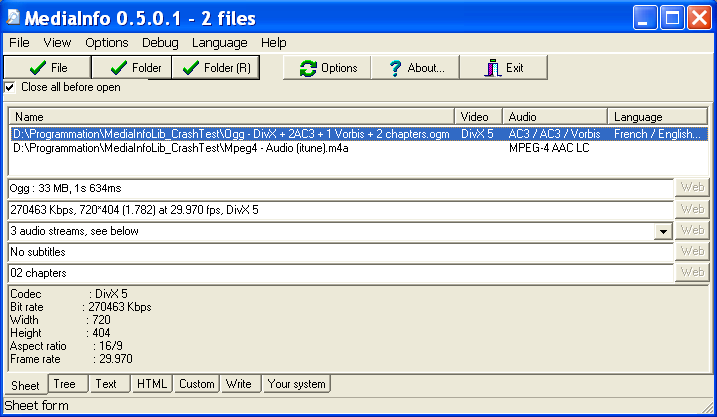Click the Folder (R) recursive button

(x=216, y=68)
